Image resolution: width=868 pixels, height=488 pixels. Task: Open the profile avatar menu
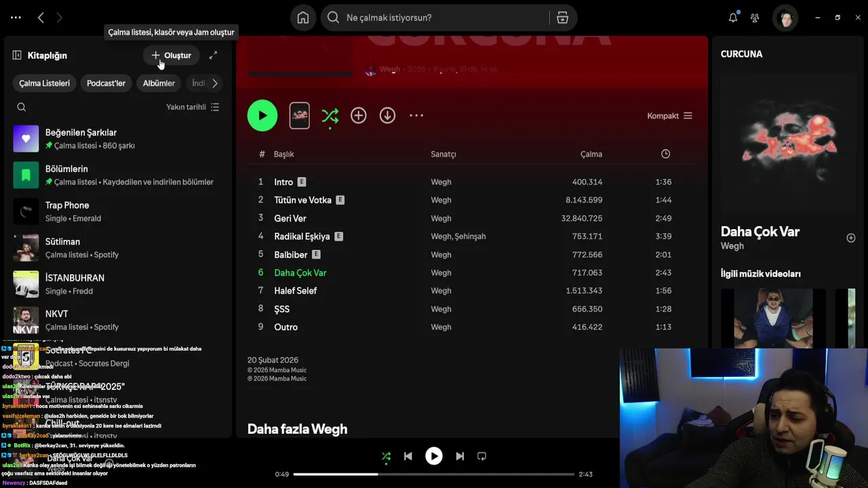coord(786,18)
